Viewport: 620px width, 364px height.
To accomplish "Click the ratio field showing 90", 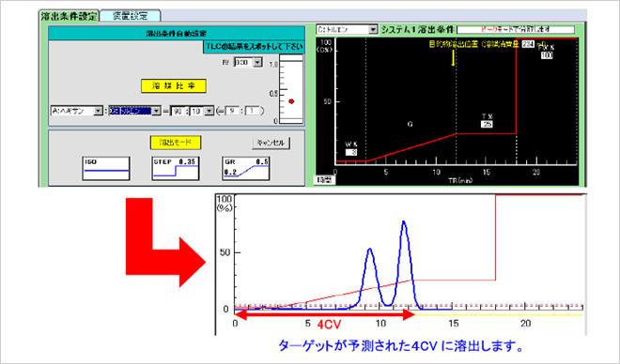I will click(x=178, y=112).
